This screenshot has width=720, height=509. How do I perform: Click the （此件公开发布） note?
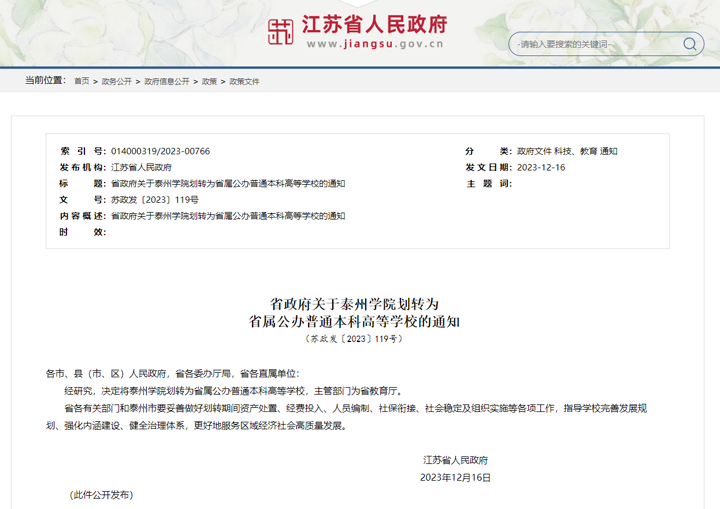(101, 495)
